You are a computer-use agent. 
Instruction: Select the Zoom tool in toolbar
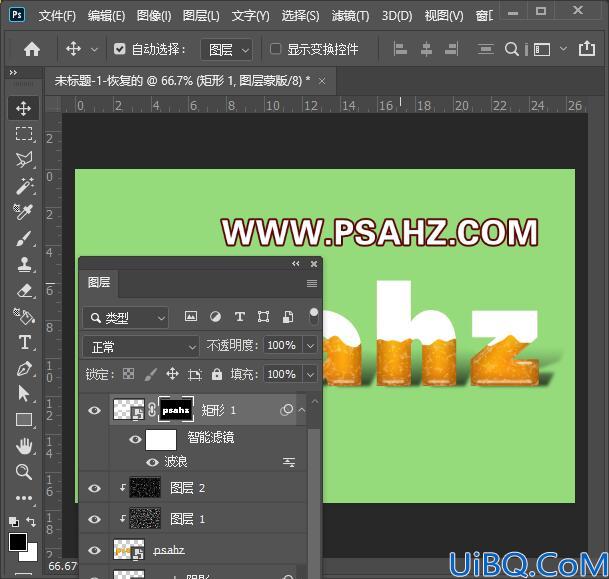click(24, 472)
